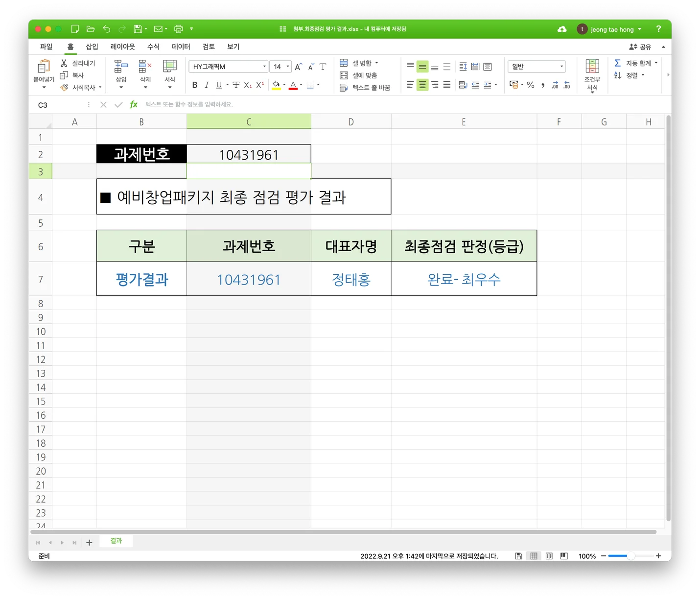Click the paste (붙여넣기) clipboard icon

[x=44, y=67]
